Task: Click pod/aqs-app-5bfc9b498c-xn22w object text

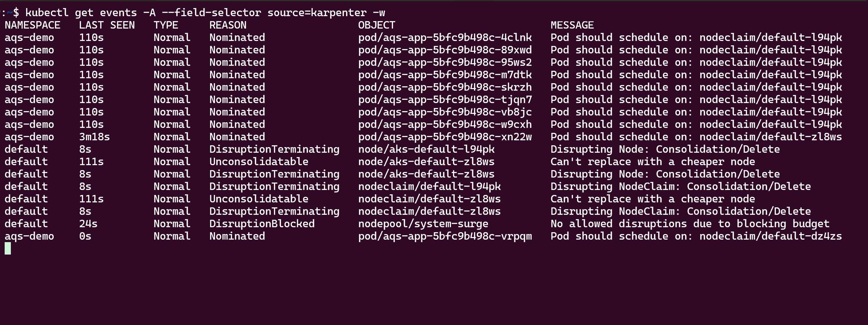Action: click(445, 137)
